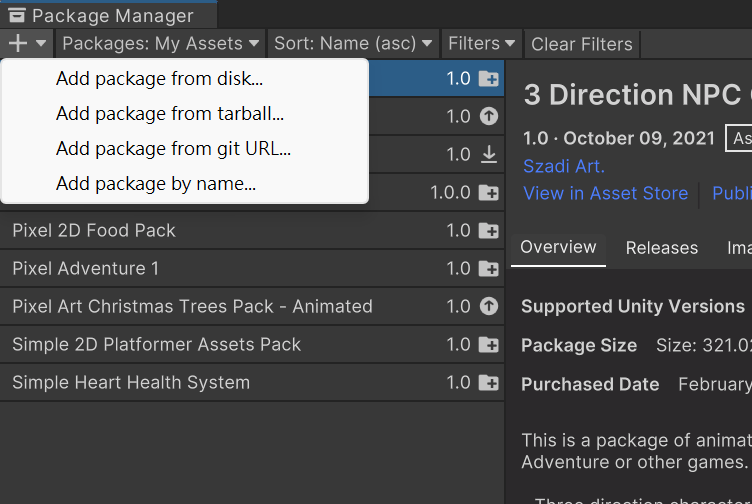This screenshot has height=504, width=752.
Task: Switch to the Overview tab
Action: (x=558, y=247)
